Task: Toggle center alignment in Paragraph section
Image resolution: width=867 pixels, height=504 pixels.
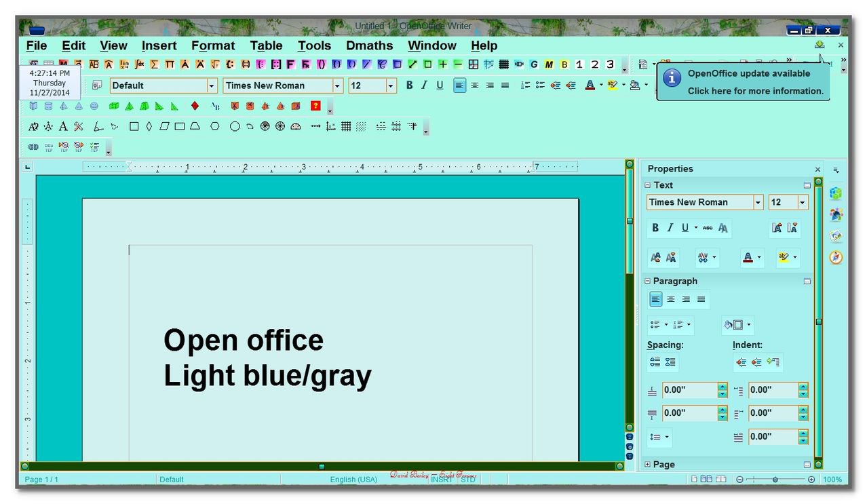Action: pyautogui.click(x=671, y=299)
